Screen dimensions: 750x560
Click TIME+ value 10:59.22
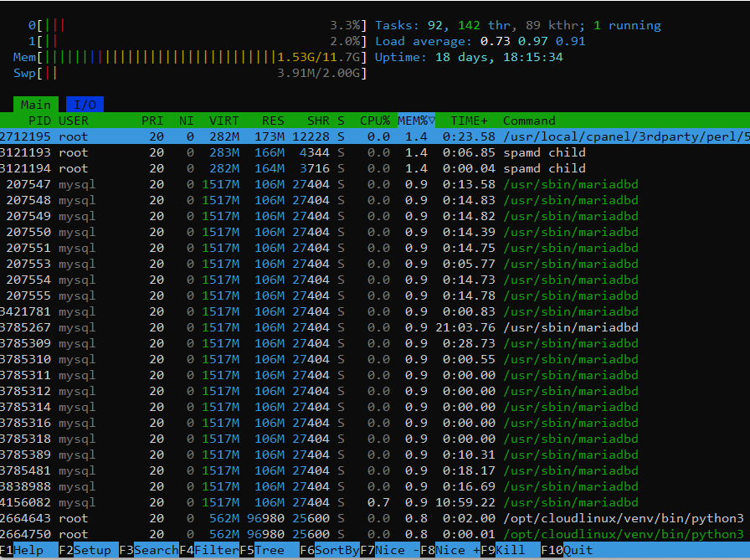[x=465, y=502]
